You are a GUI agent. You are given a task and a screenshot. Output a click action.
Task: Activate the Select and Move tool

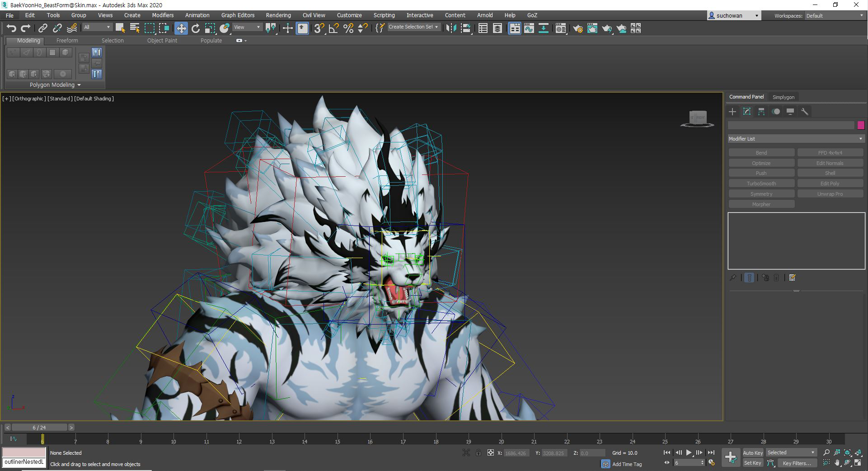point(181,28)
